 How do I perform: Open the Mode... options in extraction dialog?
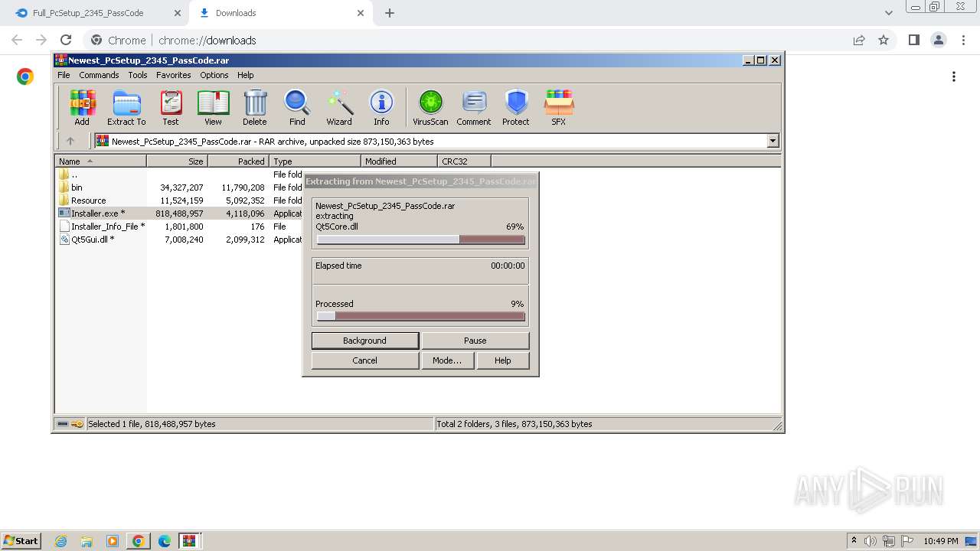[447, 360]
